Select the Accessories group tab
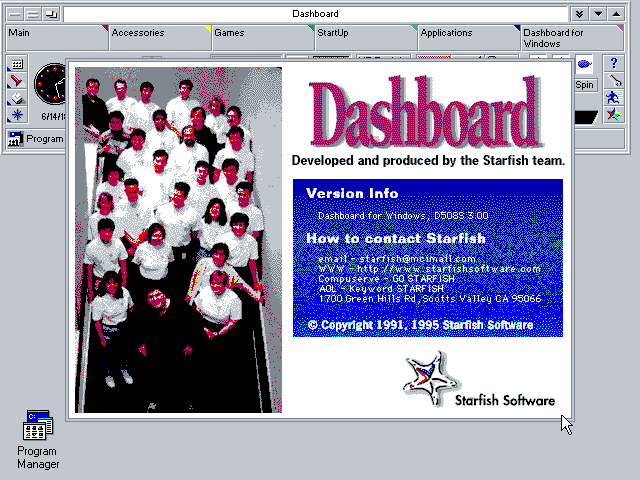 tap(160, 37)
